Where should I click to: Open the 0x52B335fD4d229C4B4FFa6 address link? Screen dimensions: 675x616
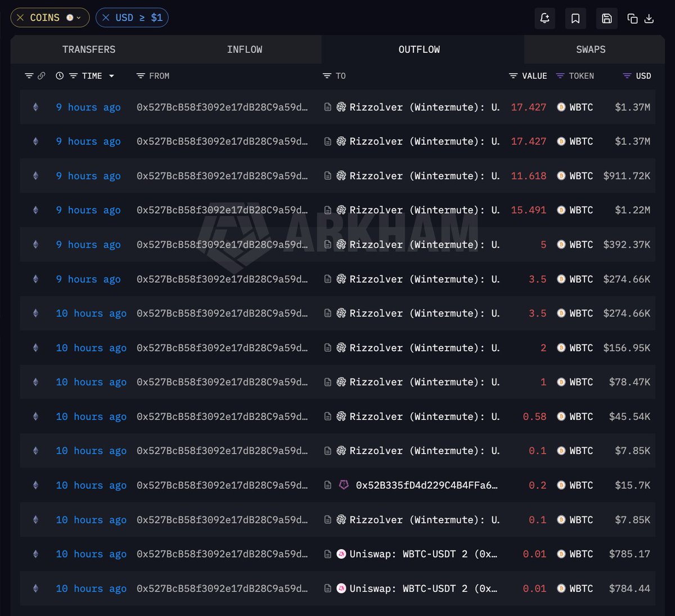(x=426, y=485)
